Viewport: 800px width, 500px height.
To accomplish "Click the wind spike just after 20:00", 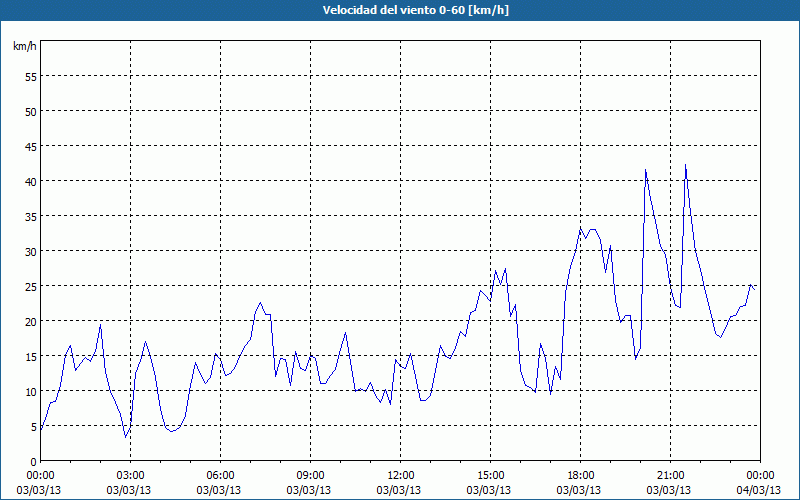I will tap(645, 170).
